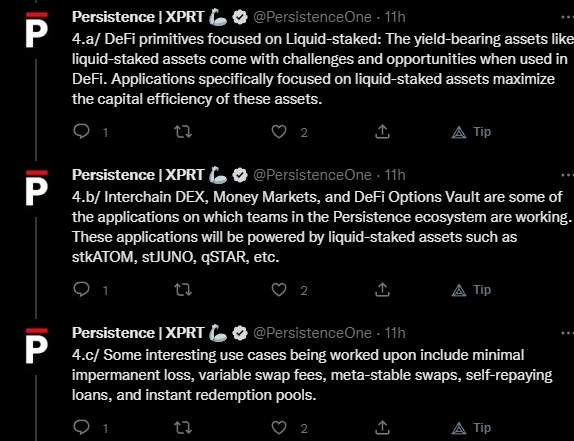Viewport: 574px width, 441px height.
Task: Share the 4.c use cases tweet
Action: (382, 427)
